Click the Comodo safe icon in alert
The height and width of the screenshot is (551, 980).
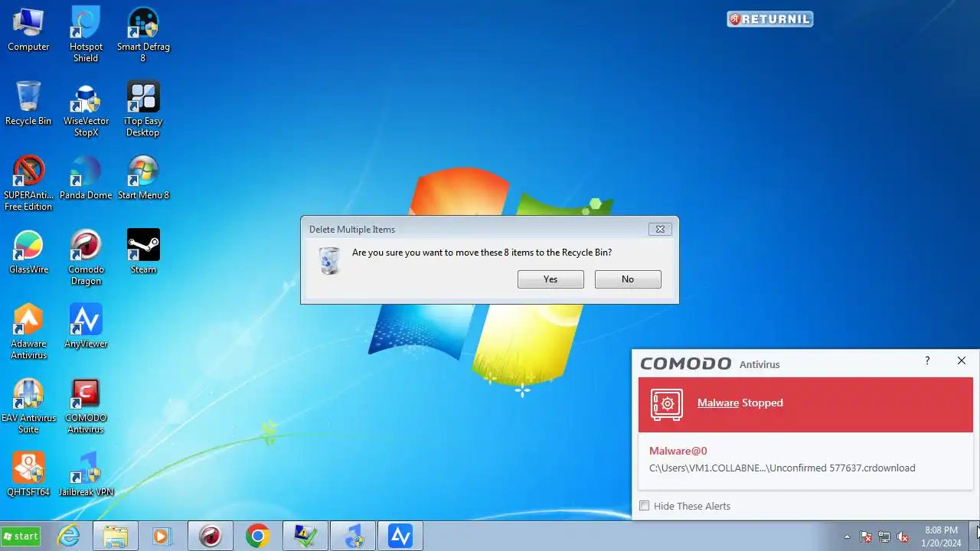667,404
